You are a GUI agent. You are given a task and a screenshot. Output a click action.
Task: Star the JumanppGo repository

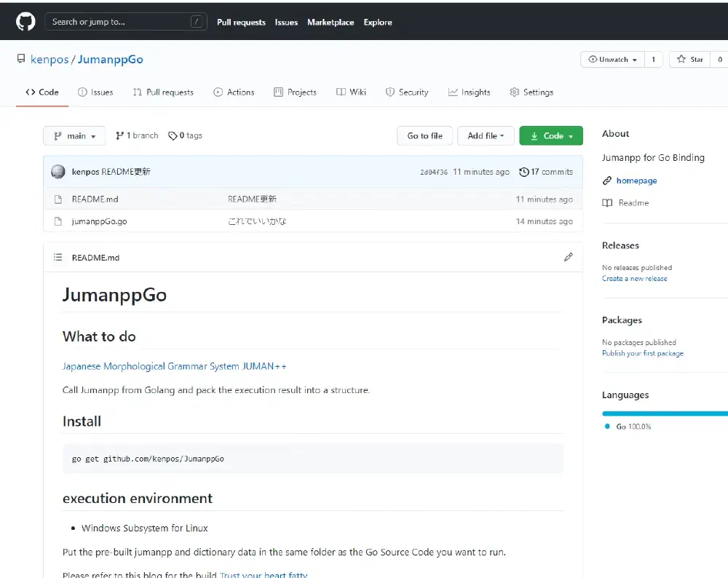point(689,60)
